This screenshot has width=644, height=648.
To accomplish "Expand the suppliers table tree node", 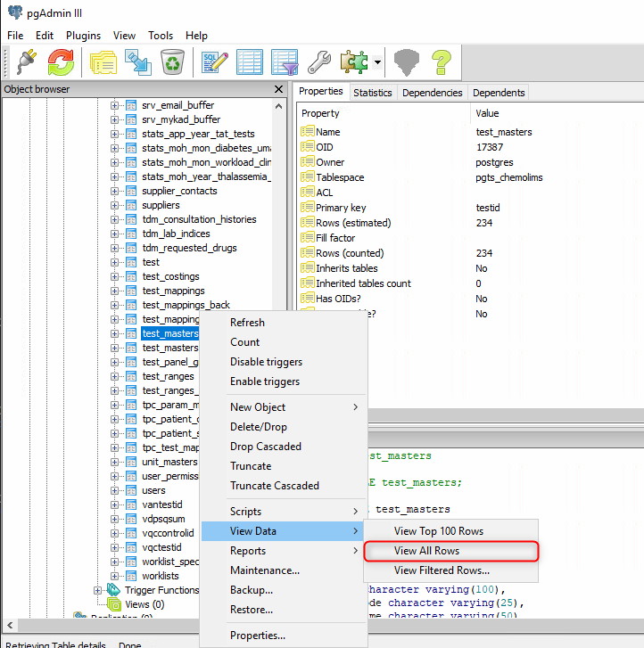I will pyautogui.click(x=115, y=205).
